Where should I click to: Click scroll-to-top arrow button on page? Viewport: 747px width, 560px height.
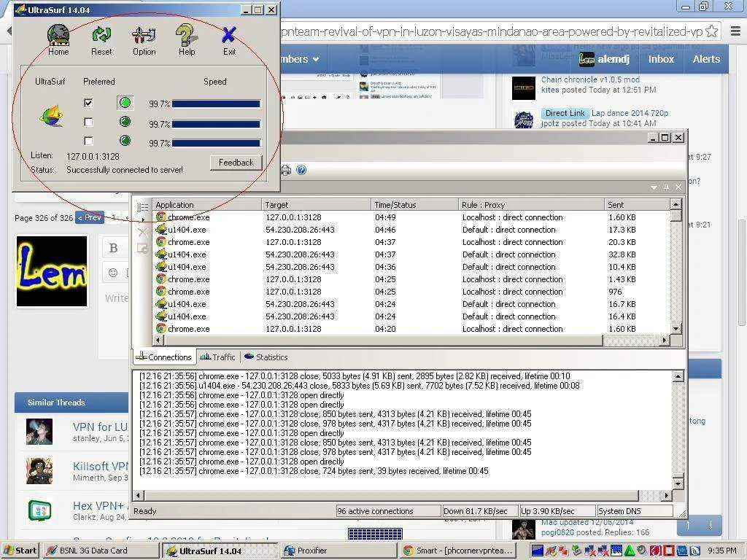(688, 525)
